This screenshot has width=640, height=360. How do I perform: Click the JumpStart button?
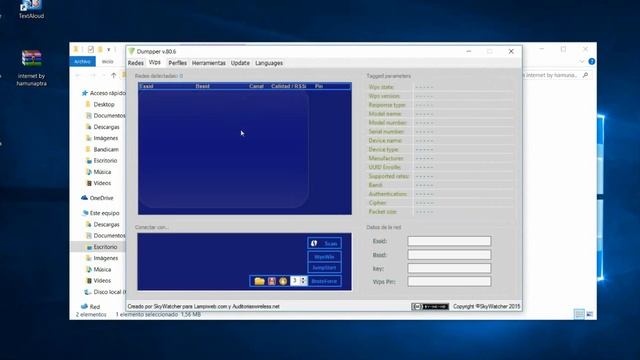pyautogui.click(x=324, y=268)
